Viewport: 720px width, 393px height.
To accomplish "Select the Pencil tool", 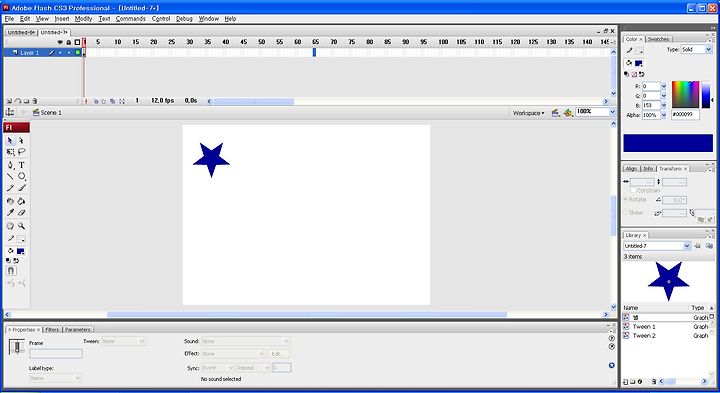I will [10, 188].
